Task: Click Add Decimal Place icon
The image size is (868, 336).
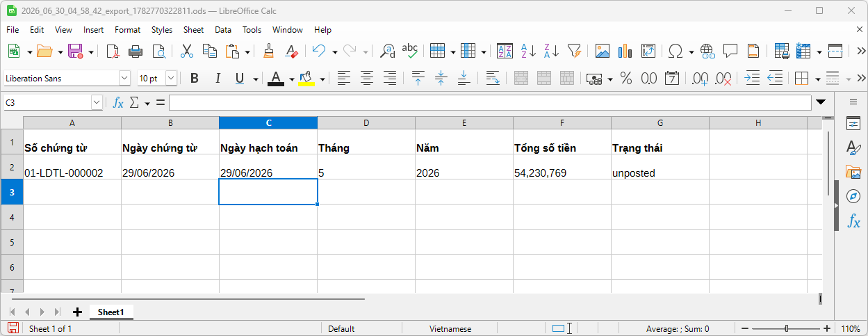Action: coord(700,79)
